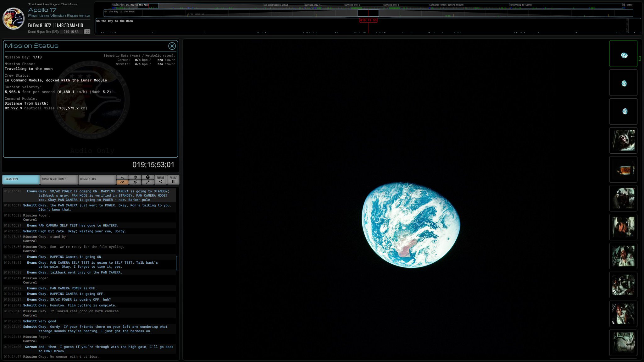Screen dimensions: 644x362
Task: Toggle the crossed-out icon below the history button
Action: click(135, 182)
